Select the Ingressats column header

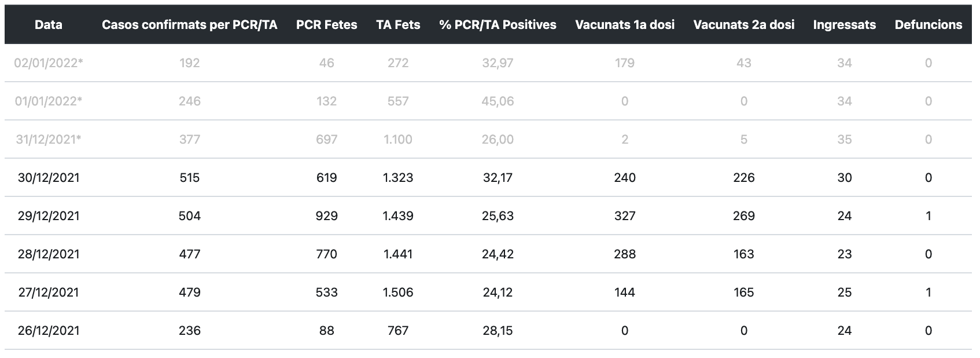click(844, 24)
